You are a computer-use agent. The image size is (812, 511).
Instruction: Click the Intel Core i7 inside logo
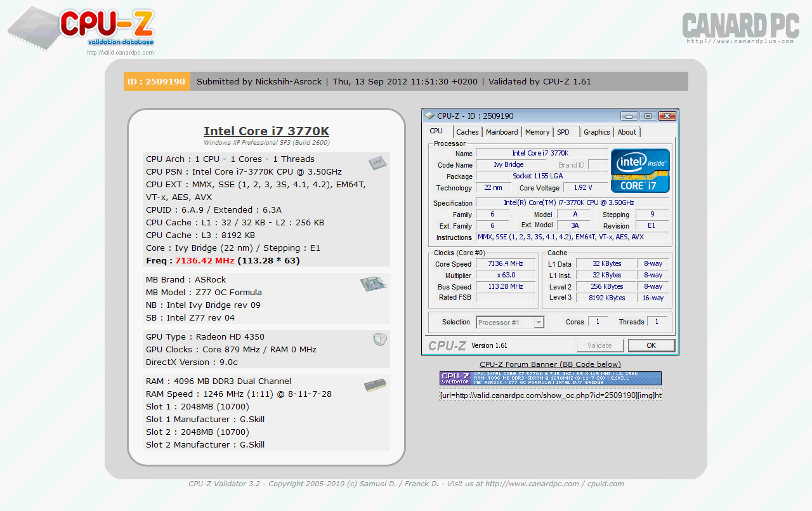point(640,170)
